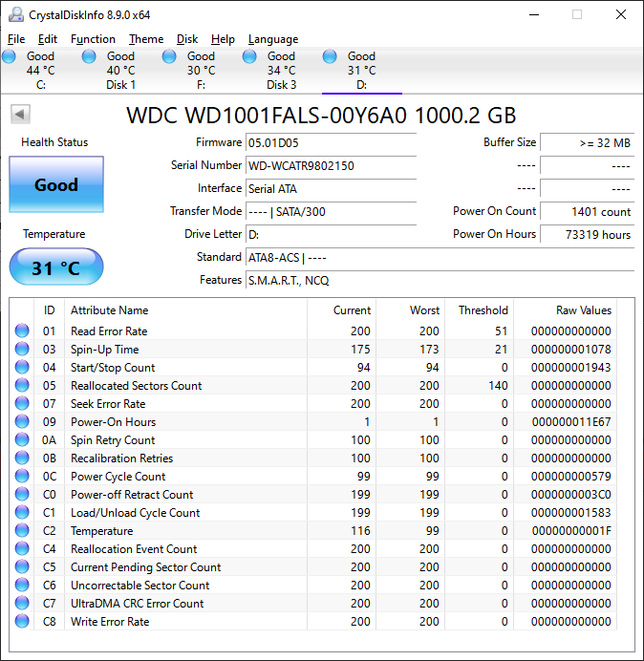644x661 pixels.
Task: Click the Threshold column header
Action: point(479,310)
